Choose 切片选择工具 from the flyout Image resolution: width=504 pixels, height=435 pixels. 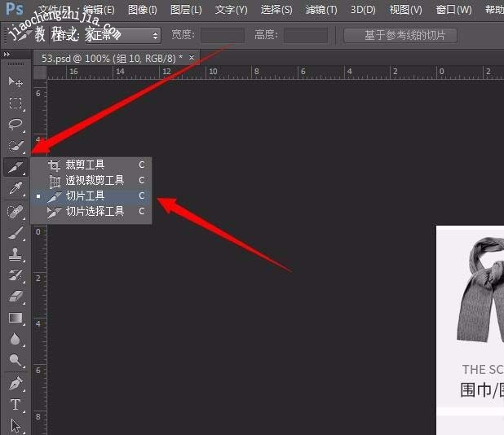(x=91, y=211)
